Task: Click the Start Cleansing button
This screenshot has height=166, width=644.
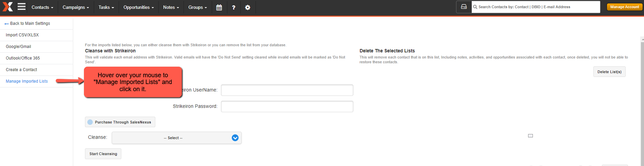Action: [103, 154]
